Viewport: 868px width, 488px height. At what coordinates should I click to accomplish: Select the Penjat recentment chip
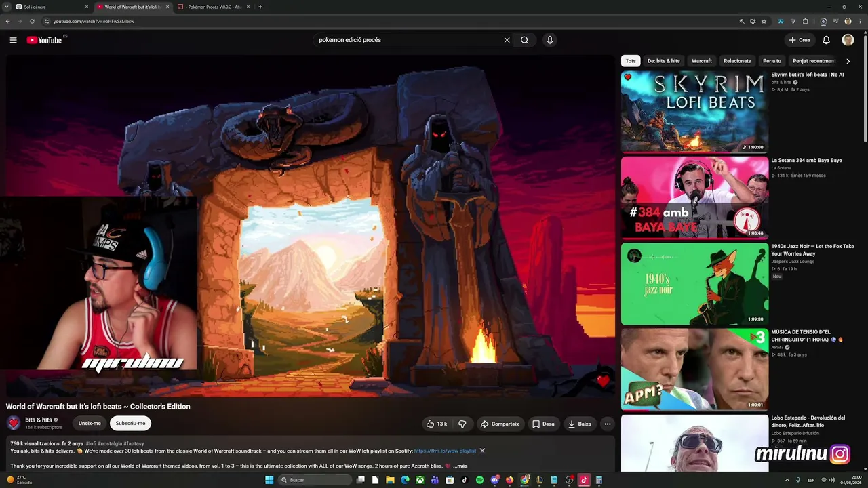click(x=814, y=61)
